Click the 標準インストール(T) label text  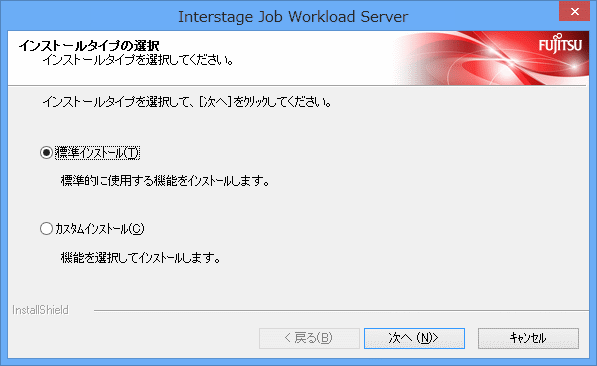(97, 153)
